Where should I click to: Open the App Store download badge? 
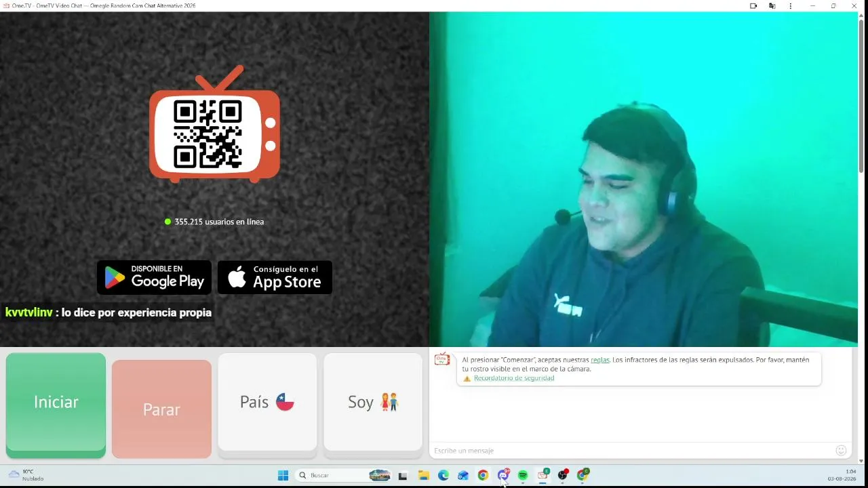click(x=275, y=277)
